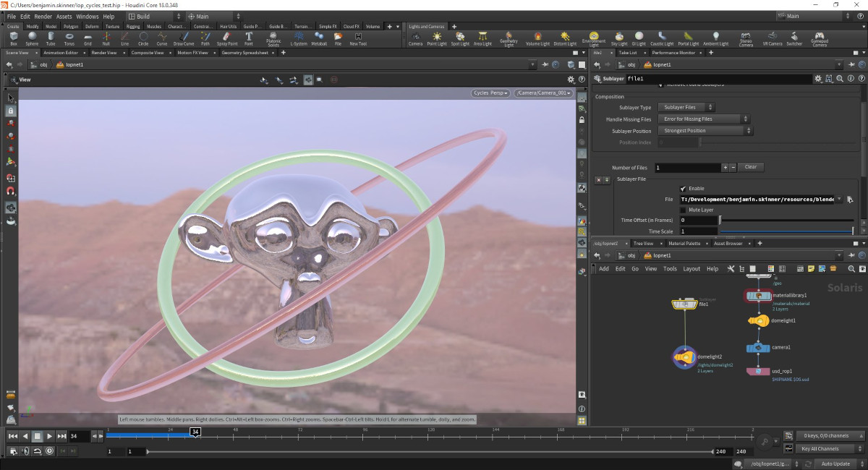Select the L-System shelf tool

tap(299, 38)
